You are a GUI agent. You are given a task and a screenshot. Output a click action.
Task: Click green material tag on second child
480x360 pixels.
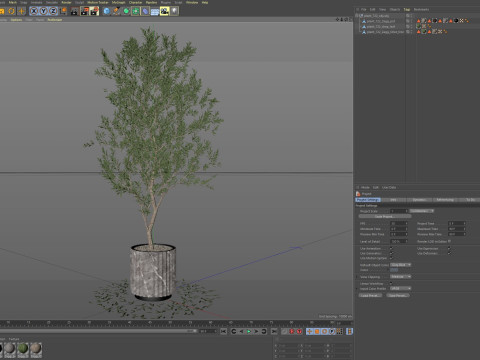(x=419, y=26)
